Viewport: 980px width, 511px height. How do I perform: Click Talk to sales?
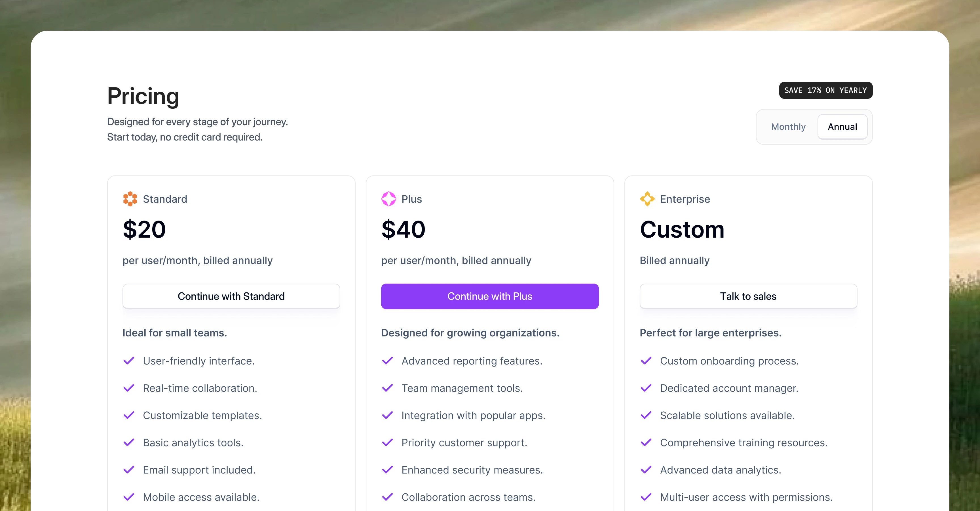pos(748,296)
